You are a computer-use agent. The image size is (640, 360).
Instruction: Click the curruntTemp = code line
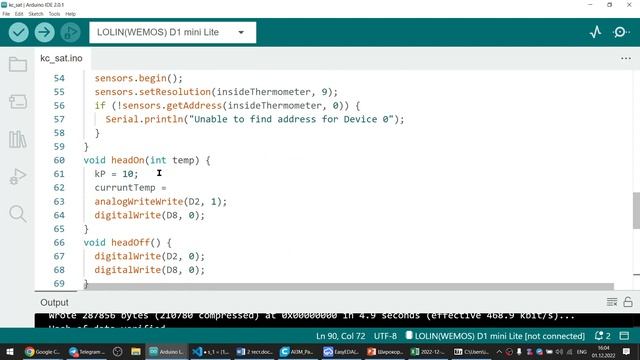point(130,188)
